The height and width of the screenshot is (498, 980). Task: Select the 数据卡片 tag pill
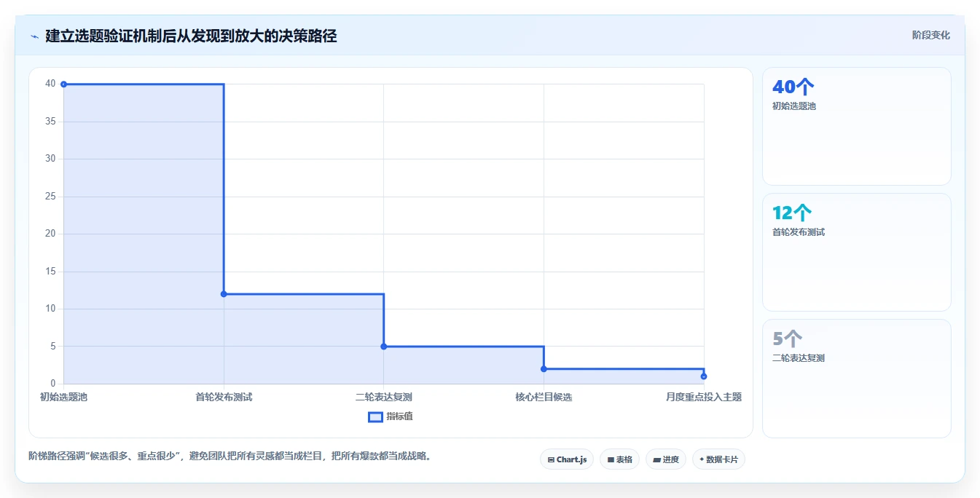click(718, 459)
